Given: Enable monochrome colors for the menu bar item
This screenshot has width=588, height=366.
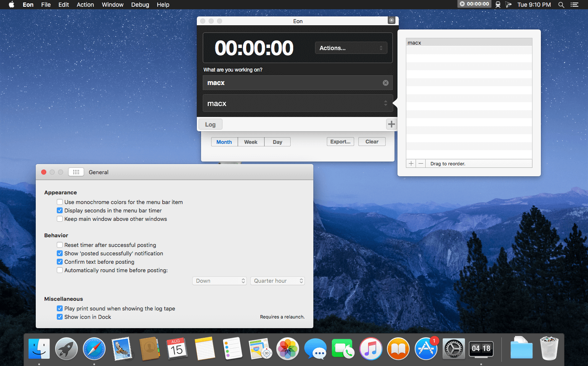Looking at the screenshot, I should click(60, 202).
